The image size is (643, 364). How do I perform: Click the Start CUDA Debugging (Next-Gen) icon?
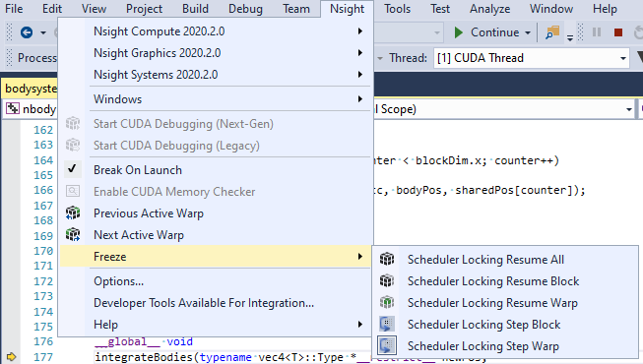click(x=73, y=123)
